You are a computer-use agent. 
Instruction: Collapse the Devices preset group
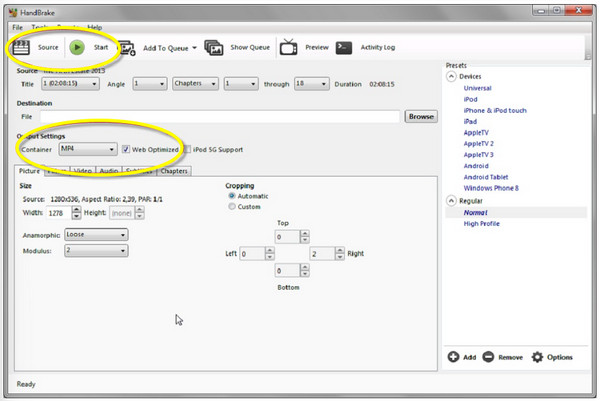(451, 76)
